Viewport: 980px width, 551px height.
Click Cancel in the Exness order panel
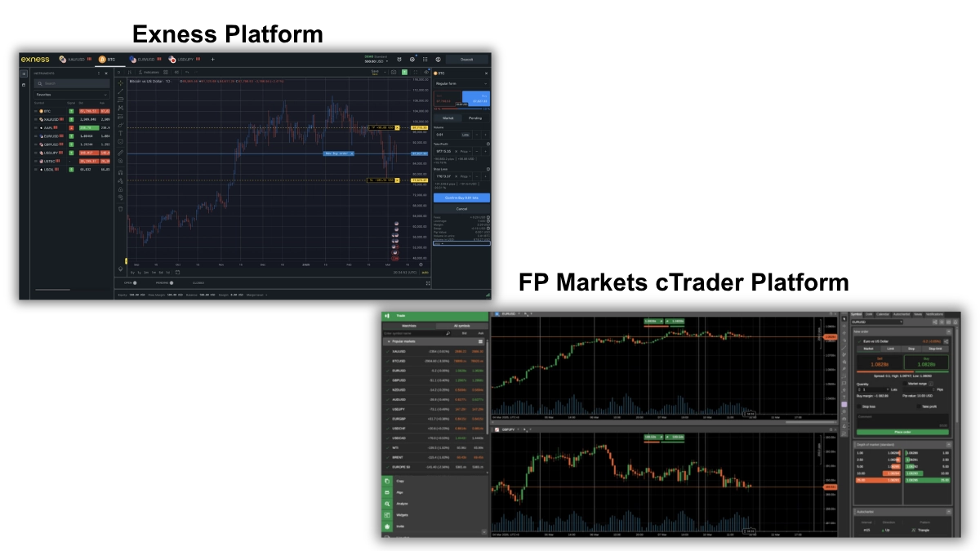[x=462, y=209]
